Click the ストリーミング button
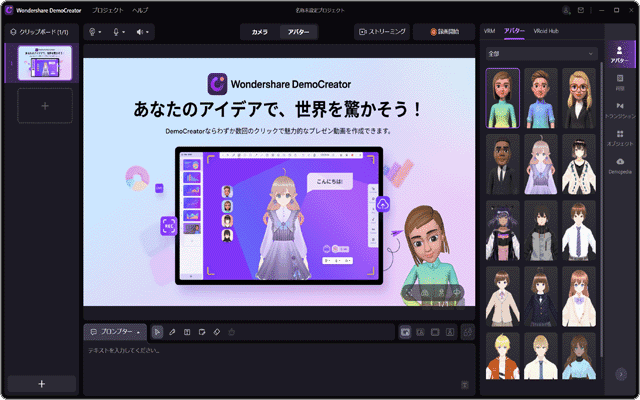 click(382, 31)
